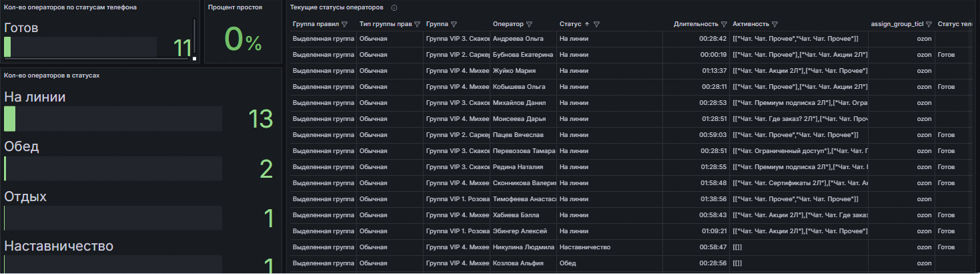This screenshot has height=274, width=980.
Task: Open Кол-во операторов в статусах panel menu
Action: (51, 76)
